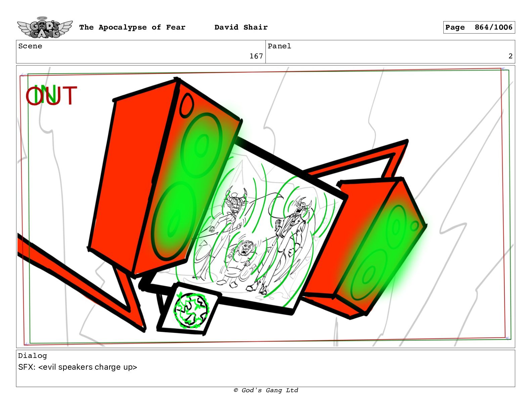Select the scene number "167"

(256, 56)
